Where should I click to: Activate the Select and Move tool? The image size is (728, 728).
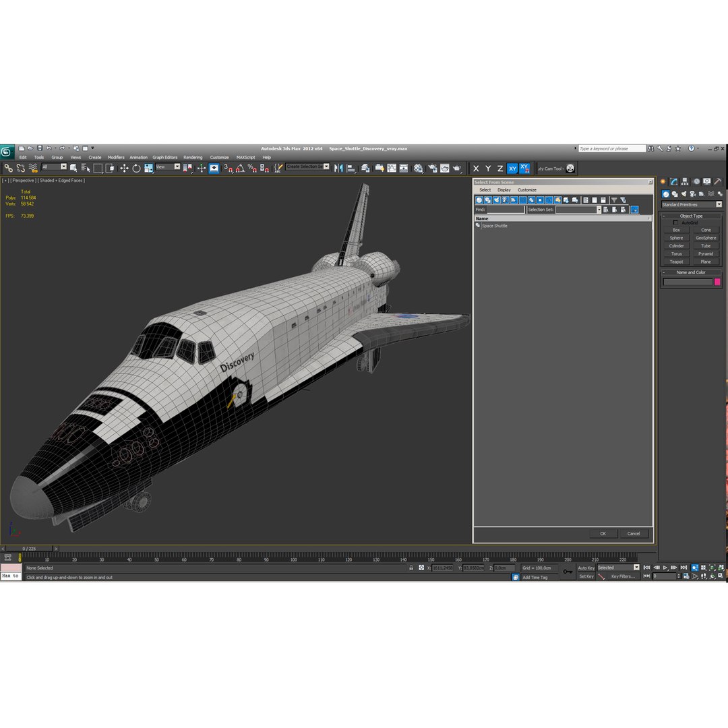pyautogui.click(x=124, y=168)
